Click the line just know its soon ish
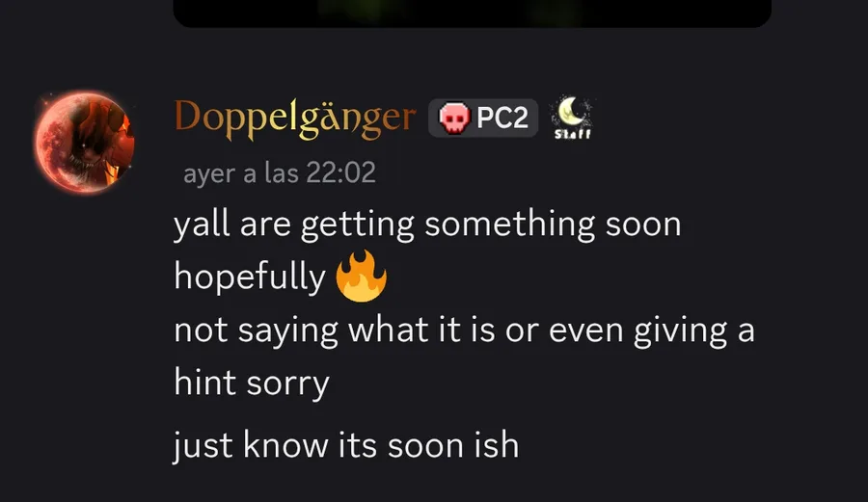This screenshot has height=502, width=868. point(346,445)
